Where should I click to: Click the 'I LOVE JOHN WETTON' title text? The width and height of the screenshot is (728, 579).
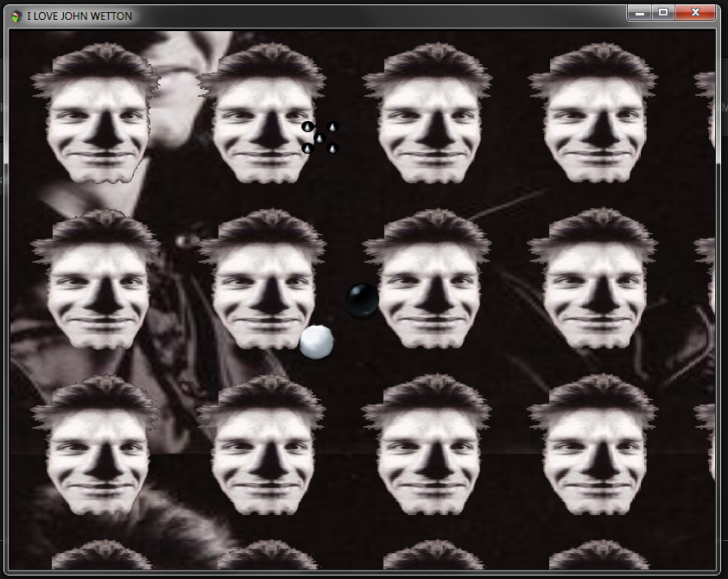pos(79,16)
